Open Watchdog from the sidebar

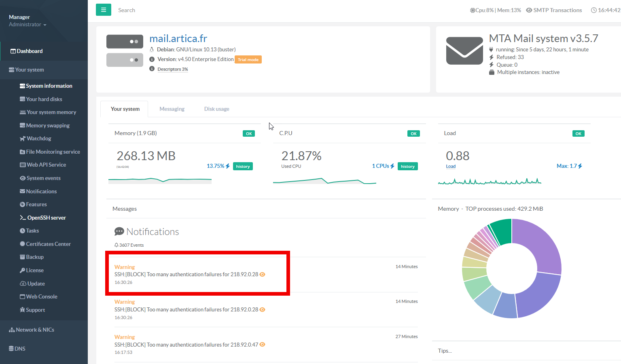coord(39,138)
